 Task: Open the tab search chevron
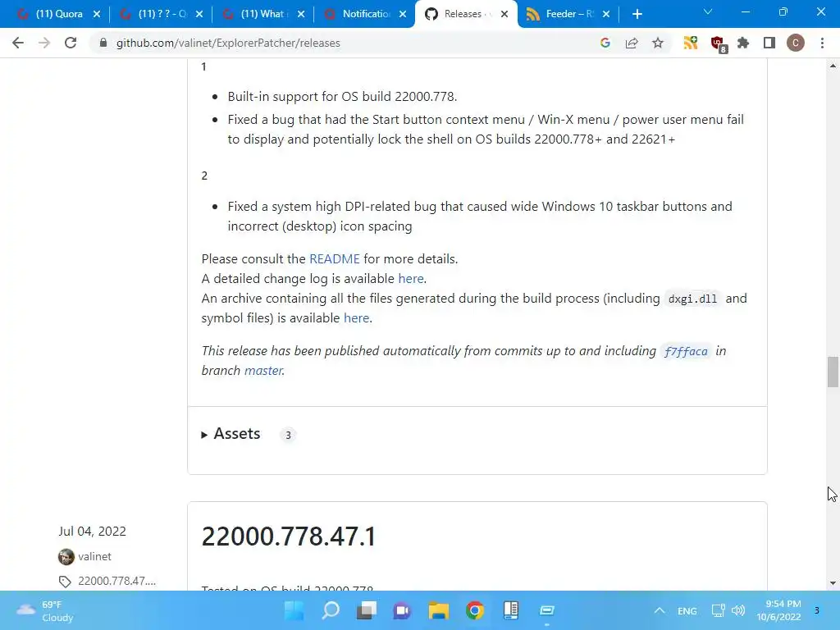(x=708, y=11)
